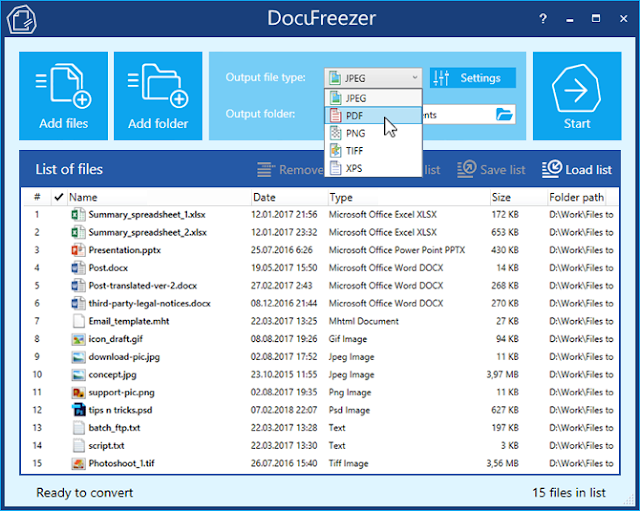
Task: Click the Add folder icon button
Action: tap(158, 96)
